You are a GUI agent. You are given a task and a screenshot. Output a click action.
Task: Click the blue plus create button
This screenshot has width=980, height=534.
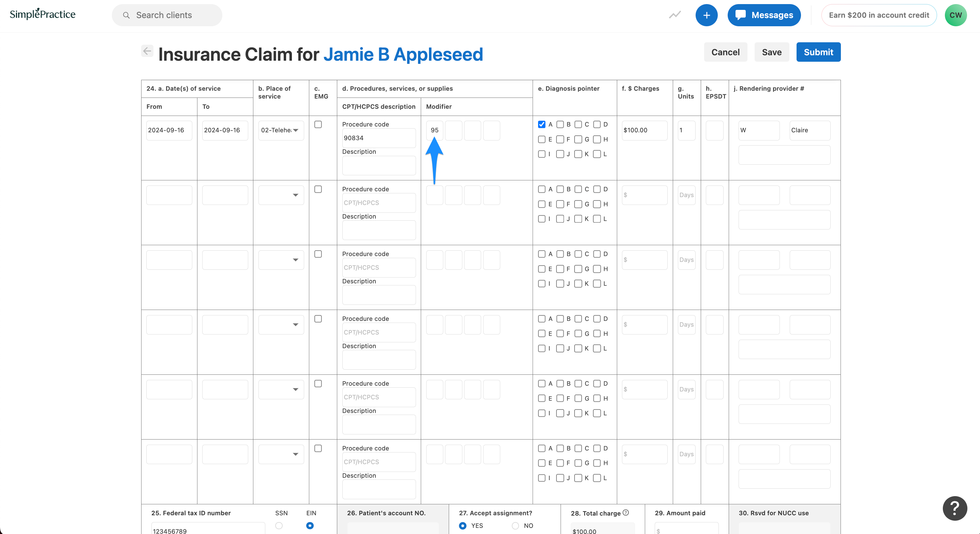tap(706, 15)
